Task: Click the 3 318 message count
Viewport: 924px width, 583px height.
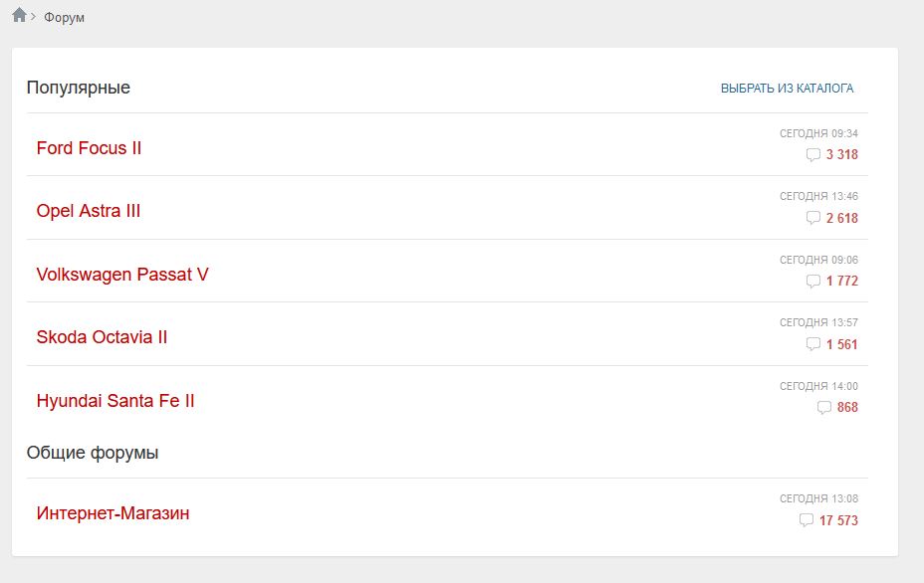Action: pos(841,155)
